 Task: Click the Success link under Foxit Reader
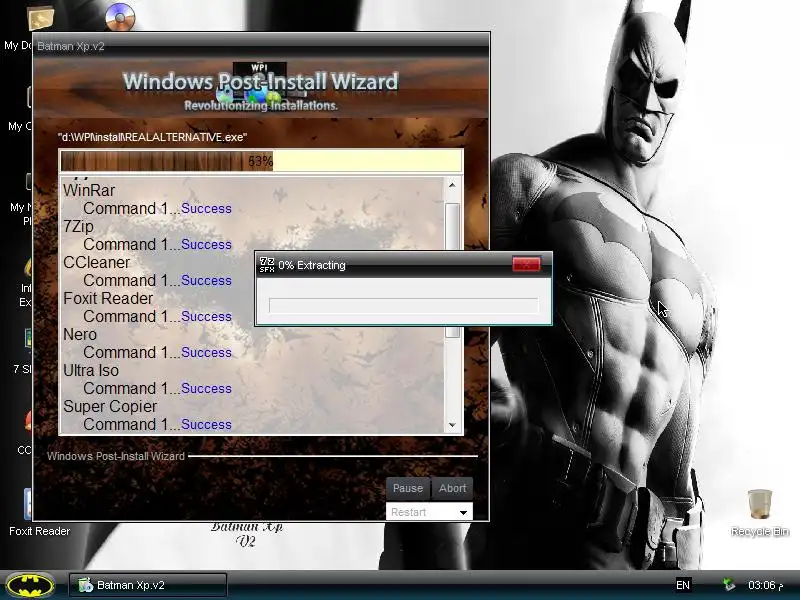pos(206,316)
